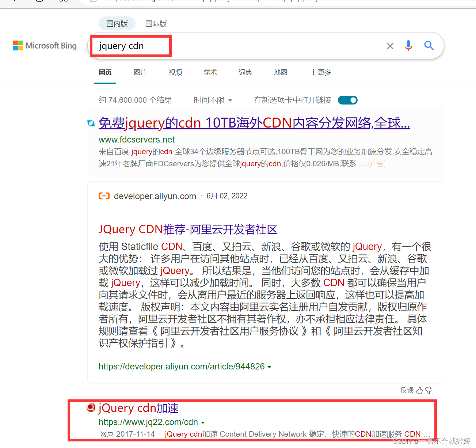The height and width of the screenshot is (448, 476).
Task: Start voice search with microphone icon
Action: click(x=408, y=46)
